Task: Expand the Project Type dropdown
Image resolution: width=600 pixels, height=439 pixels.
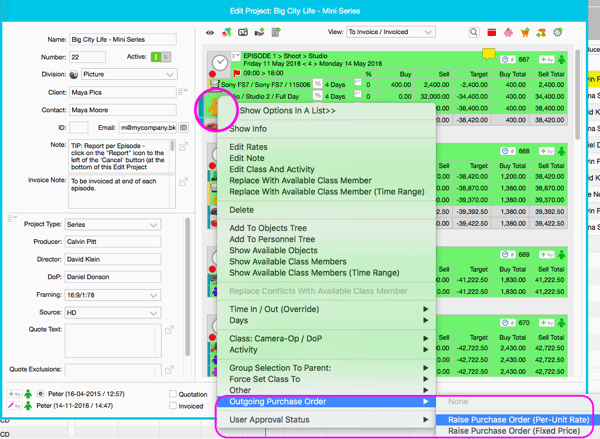Action: [x=117, y=225]
